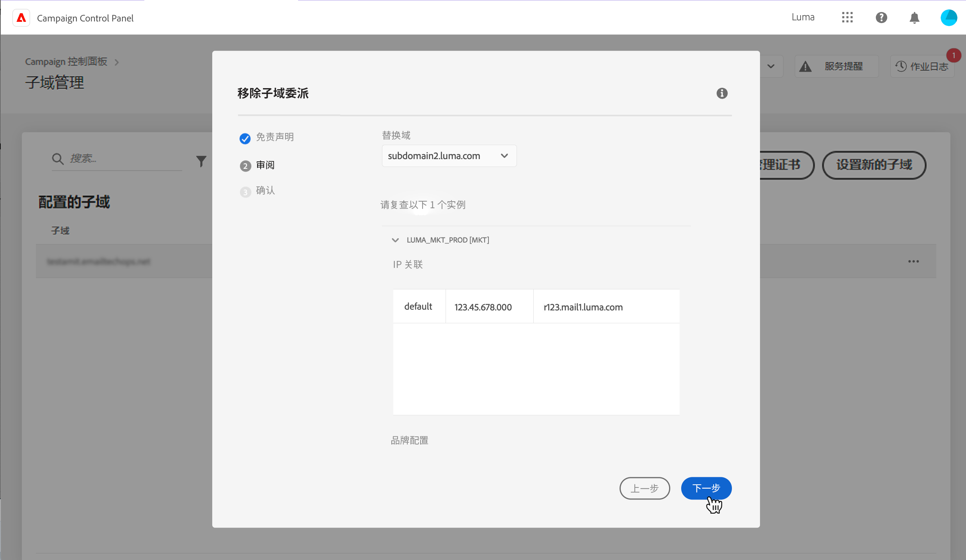Open the three-dot menu on subdomain row
Screen dimensions: 966x560
(x=913, y=261)
